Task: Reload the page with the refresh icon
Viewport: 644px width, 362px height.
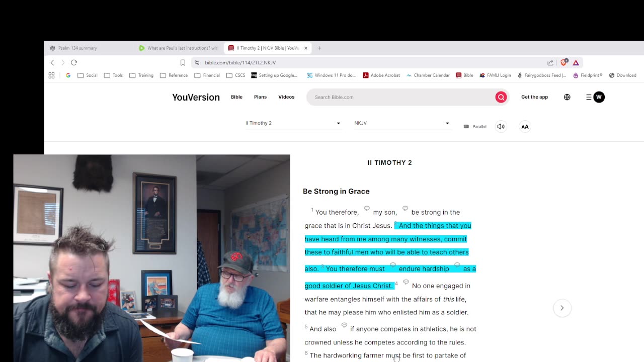Action: click(74, 62)
